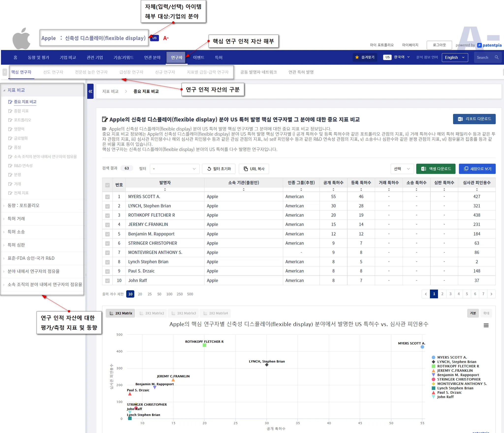Open the 기업 비교 menu item

68,57
